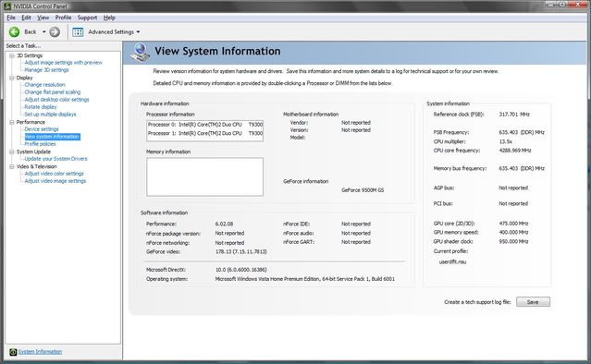
Task: Click the NVIDIA Control Panel title icon
Action: coord(7,6)
